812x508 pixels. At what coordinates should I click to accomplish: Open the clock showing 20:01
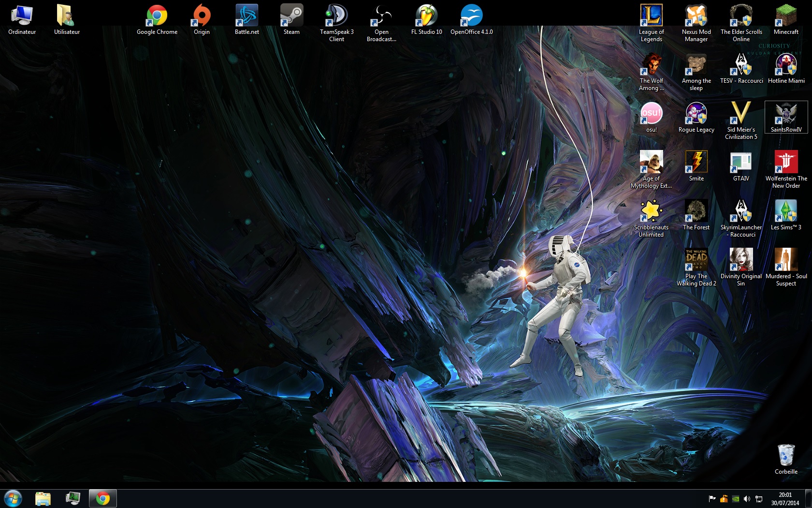tap(785, 499)
